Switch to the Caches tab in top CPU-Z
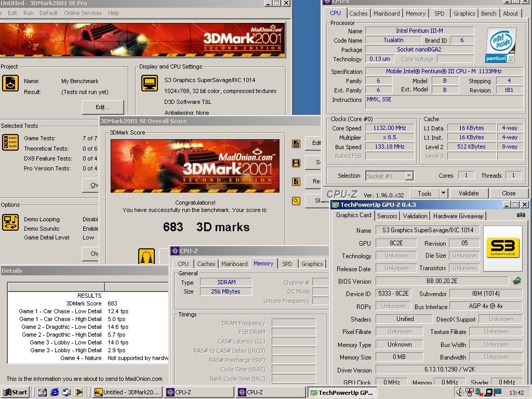 pyautogui.click(x=358, y=14)
